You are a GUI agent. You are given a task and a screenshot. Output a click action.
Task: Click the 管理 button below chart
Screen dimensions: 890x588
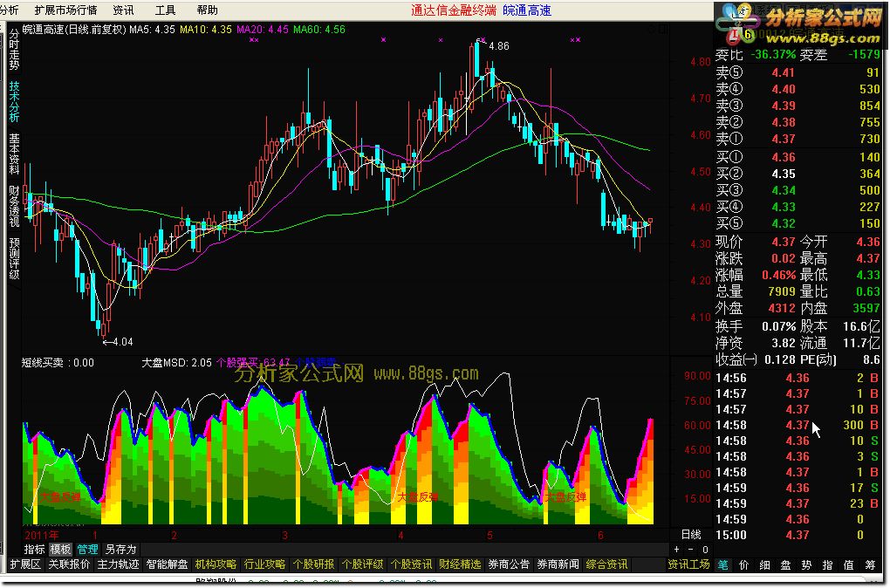(87, 550)
